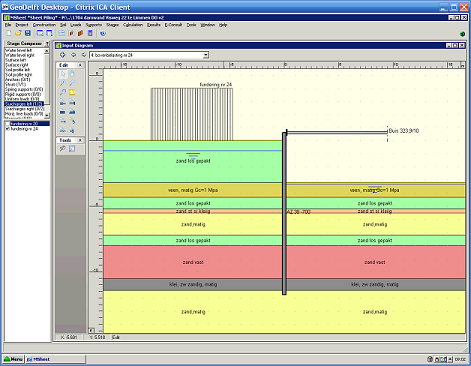471x366 pixels.
Task: Open the stage selection dropdown arrow
Action: click(206, 55)
